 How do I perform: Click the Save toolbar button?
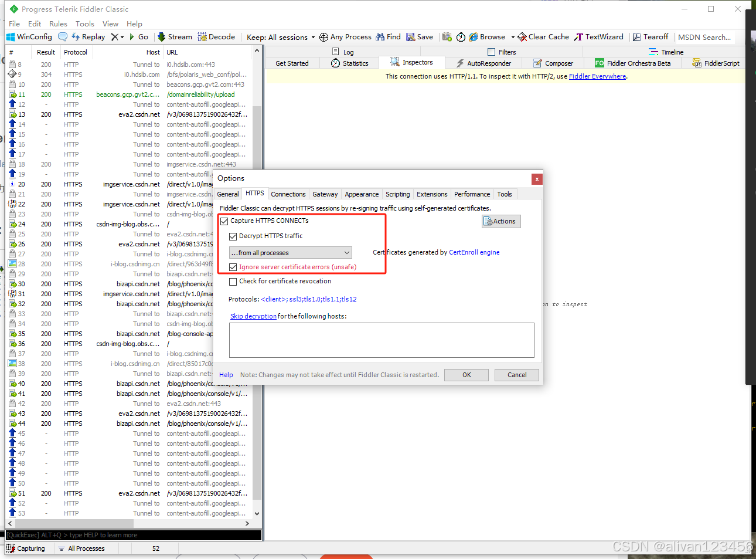click(420, 37)
